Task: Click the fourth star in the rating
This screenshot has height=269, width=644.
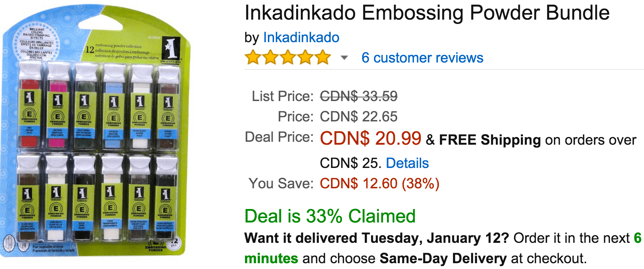Action: [x=305, y=58]
